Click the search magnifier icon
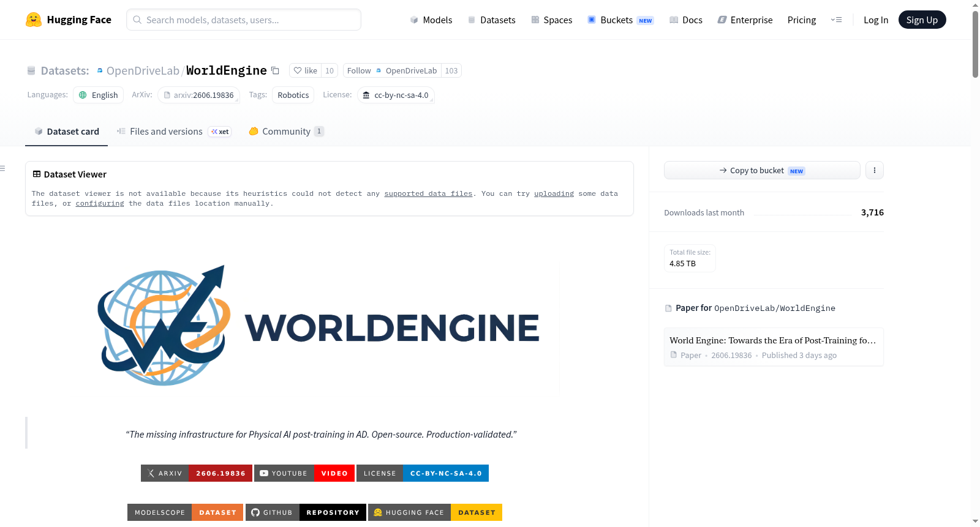This screenshot has width=980, height=527. coord(137,20)
